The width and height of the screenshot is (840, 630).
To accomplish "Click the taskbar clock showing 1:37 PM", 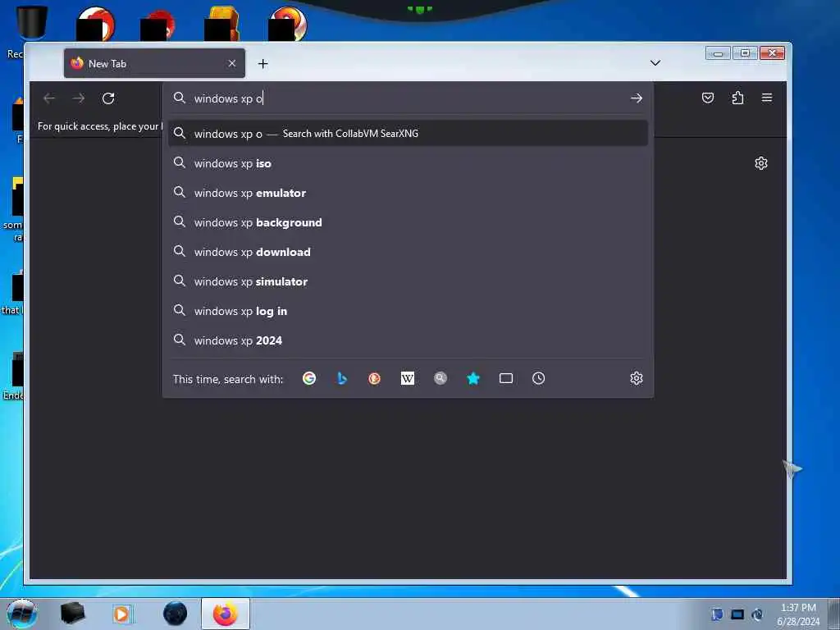I will [798, 614].
